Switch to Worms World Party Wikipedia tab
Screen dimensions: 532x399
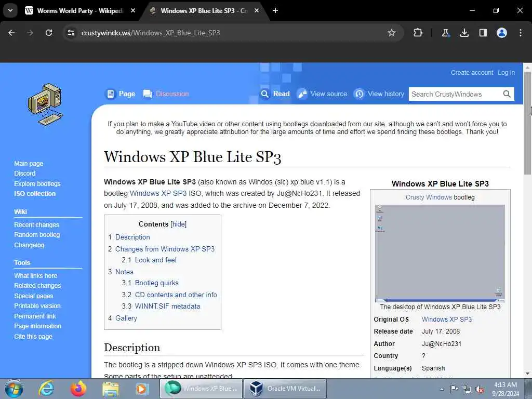81,11
